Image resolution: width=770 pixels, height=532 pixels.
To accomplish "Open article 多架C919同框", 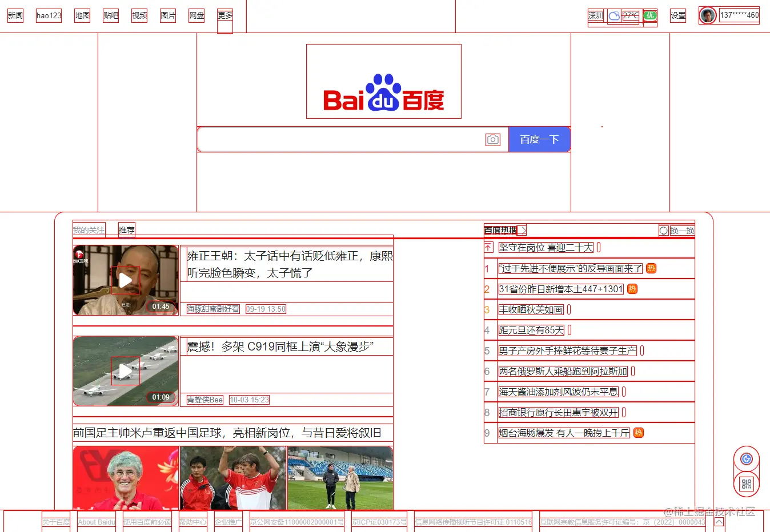I will pyautogui.click(x=280, y=346).
